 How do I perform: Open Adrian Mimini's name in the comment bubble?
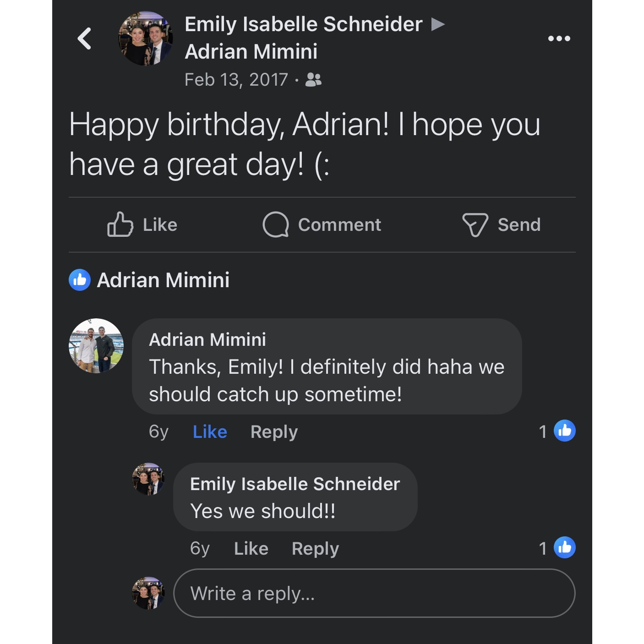point(207,340)
